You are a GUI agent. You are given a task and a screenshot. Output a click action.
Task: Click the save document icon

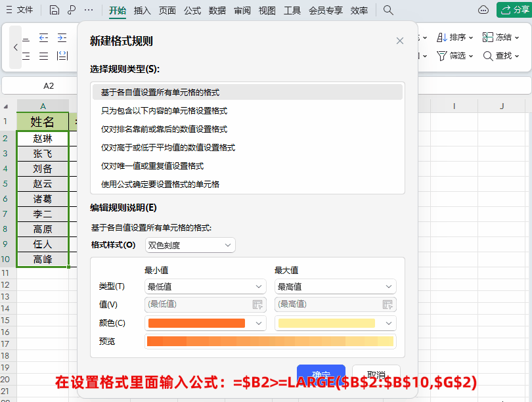click(55, 10)
